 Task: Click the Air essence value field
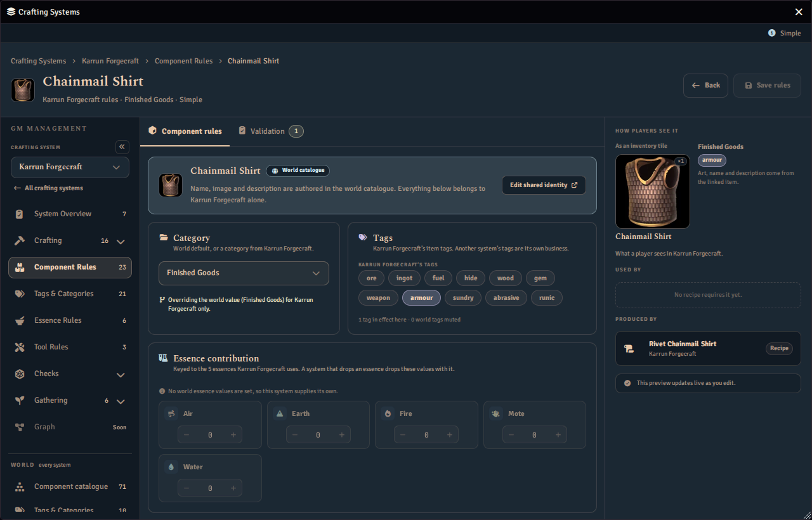coord(210,435)
